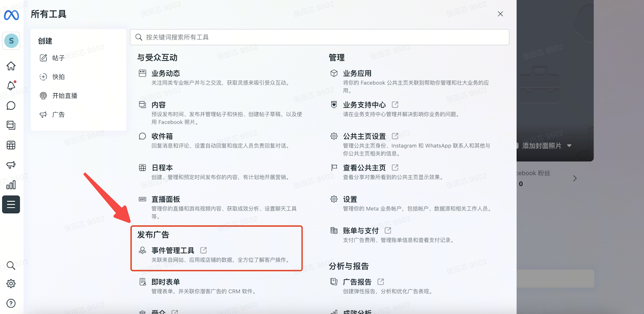Open the S account avatar
Screen dimensions: 644x314
(x=11, y=41)
